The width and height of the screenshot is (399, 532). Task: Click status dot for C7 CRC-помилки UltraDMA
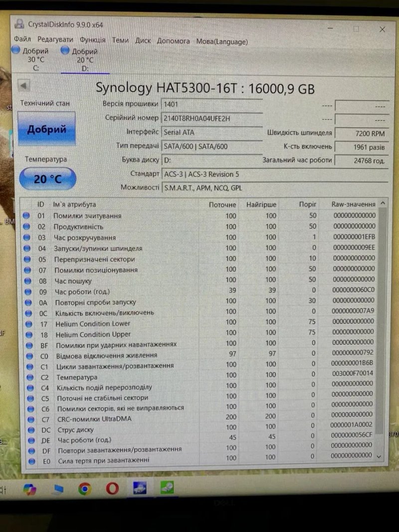[31, 419]
